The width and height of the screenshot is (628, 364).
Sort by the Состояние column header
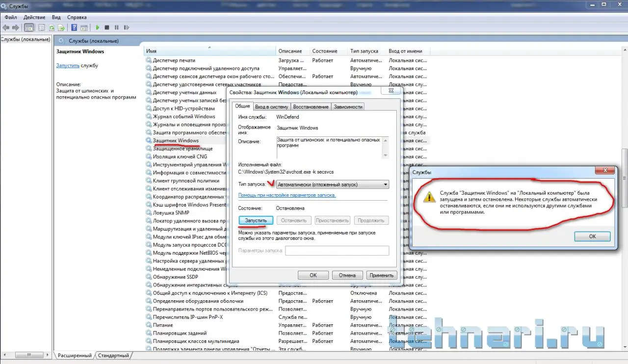(x=329, y=51)
